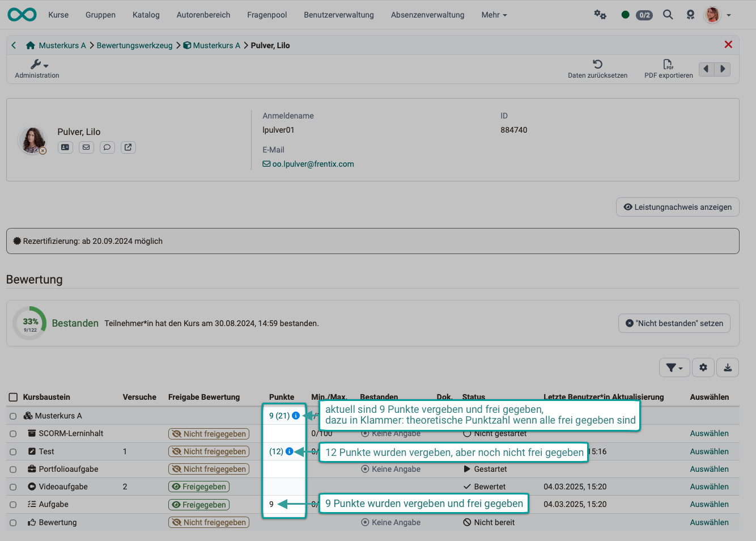Click the external link icon on the profile card
Image resolution: width=756 pixels, height=541 pixels.
coord(128,147)
